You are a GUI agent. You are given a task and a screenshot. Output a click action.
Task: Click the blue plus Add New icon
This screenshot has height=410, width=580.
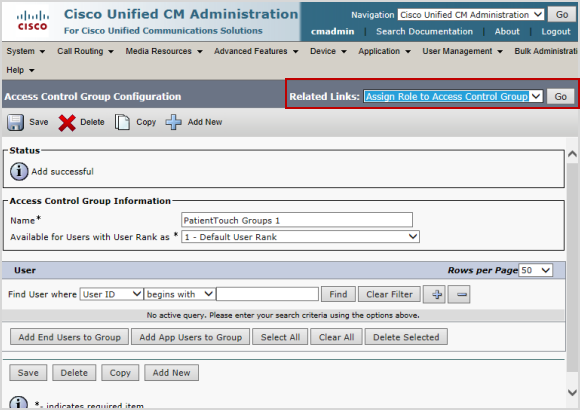[x=173, y=122]
